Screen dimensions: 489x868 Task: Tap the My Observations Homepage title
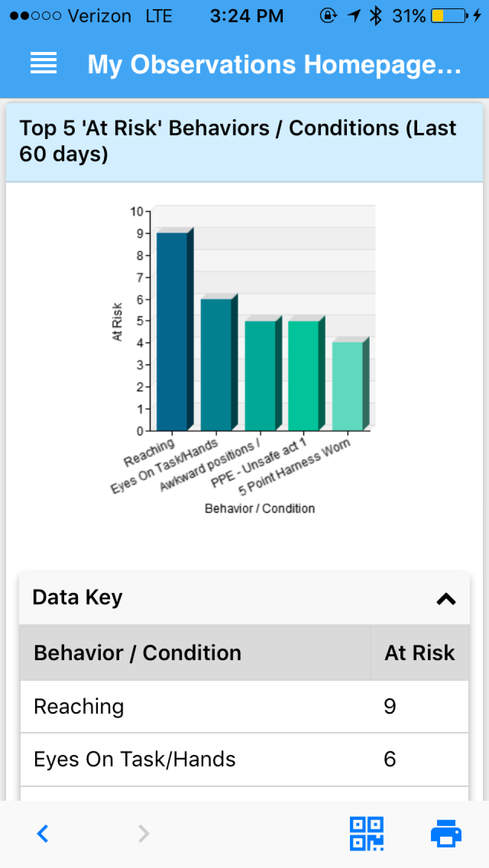tap(274, 65)
